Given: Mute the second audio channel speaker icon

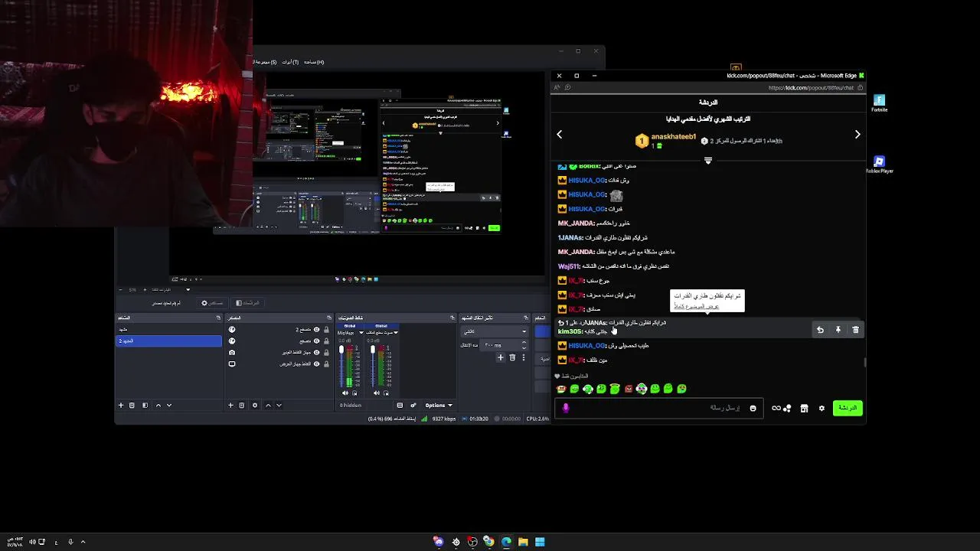Looking at the screenshot, I should [376, 393].
